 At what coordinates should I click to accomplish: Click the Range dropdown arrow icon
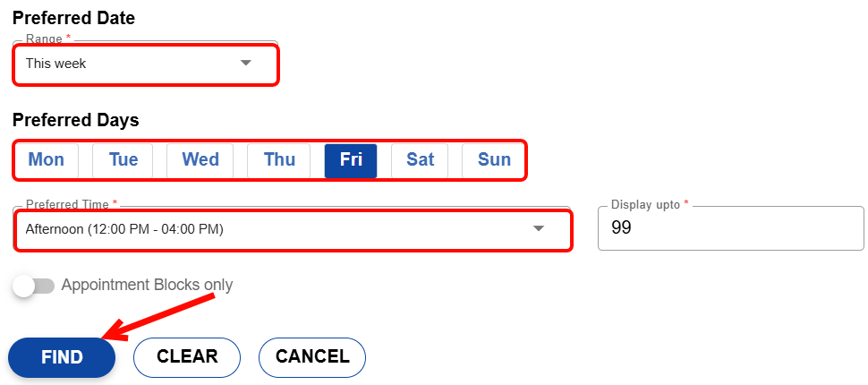point(246,64)
